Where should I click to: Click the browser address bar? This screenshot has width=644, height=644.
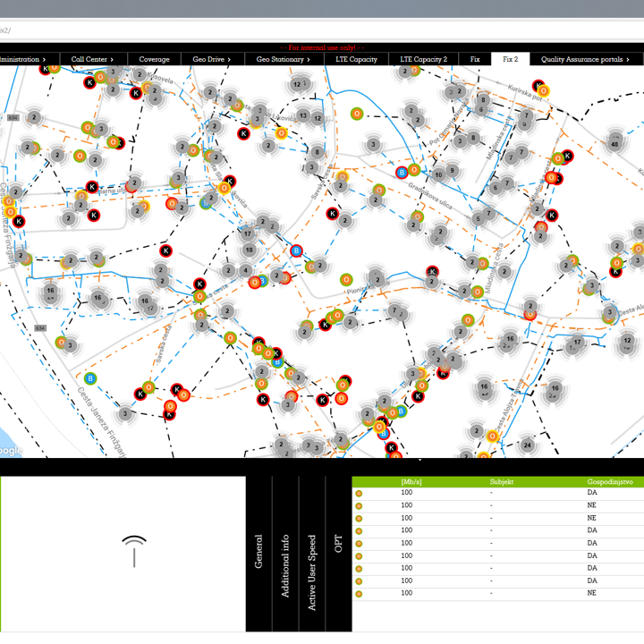click(322, 30)
